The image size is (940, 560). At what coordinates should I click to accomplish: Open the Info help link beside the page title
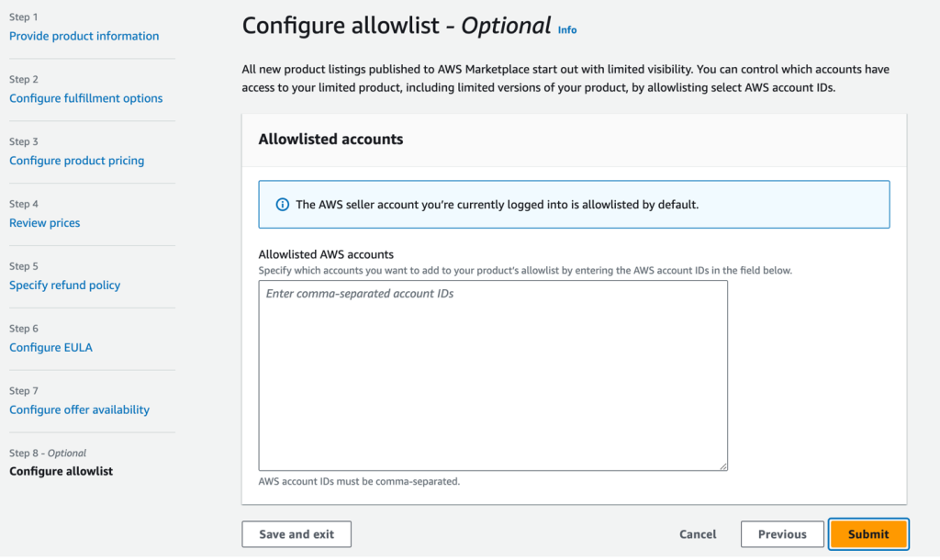pos(566,29)
